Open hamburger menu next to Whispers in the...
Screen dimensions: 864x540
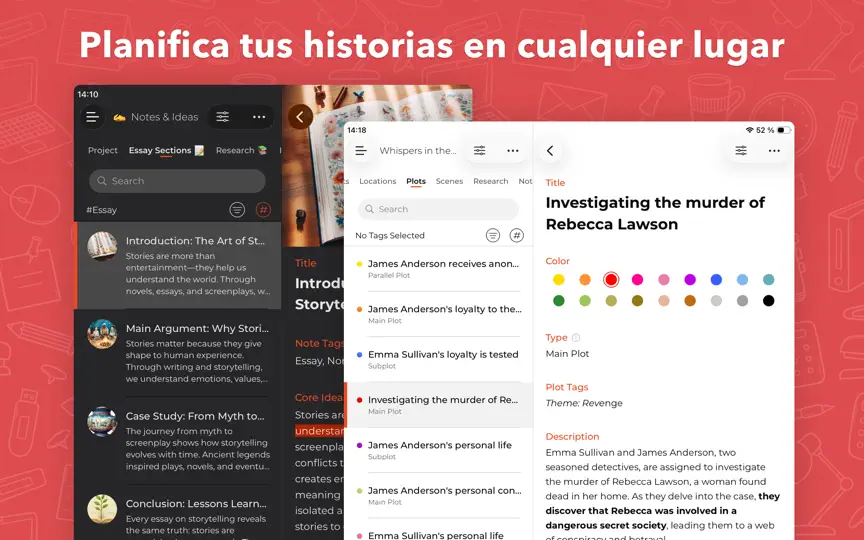(x=361, y=150)
